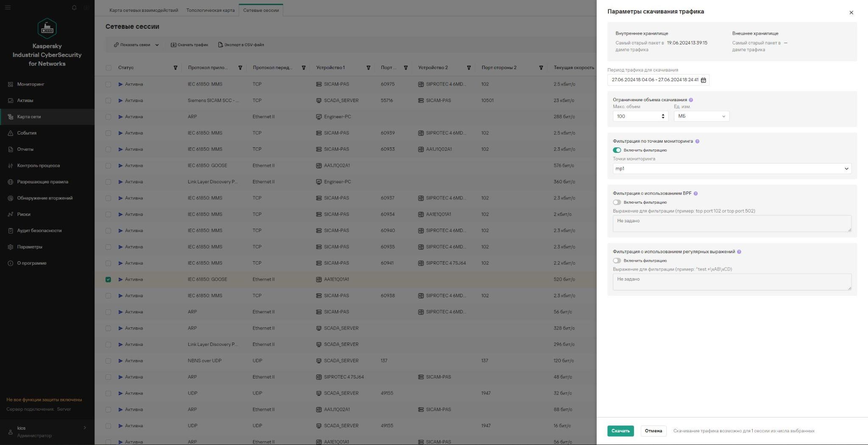Open События in the sidebar menu

click(27, 133)
